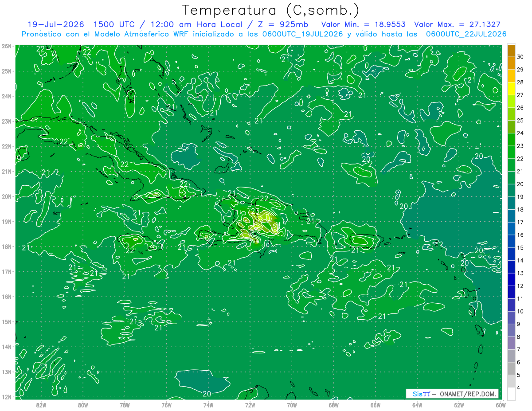Image resolution: width=532 pixels, height=411 pixels.
Task: Click the teal legend swatch between 18 and 19
Action: 511,203
